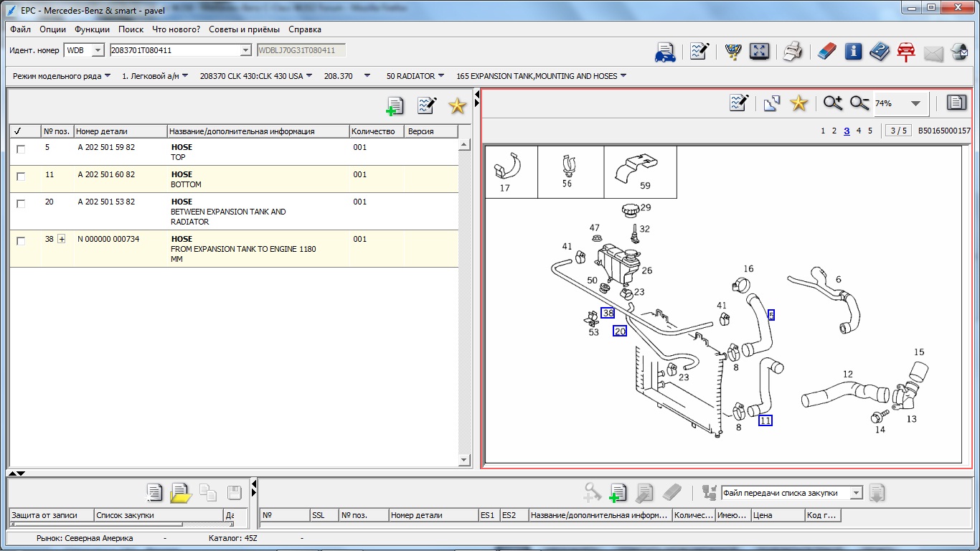
Task: Go to diagram page 5
Action: click(870, 131)
